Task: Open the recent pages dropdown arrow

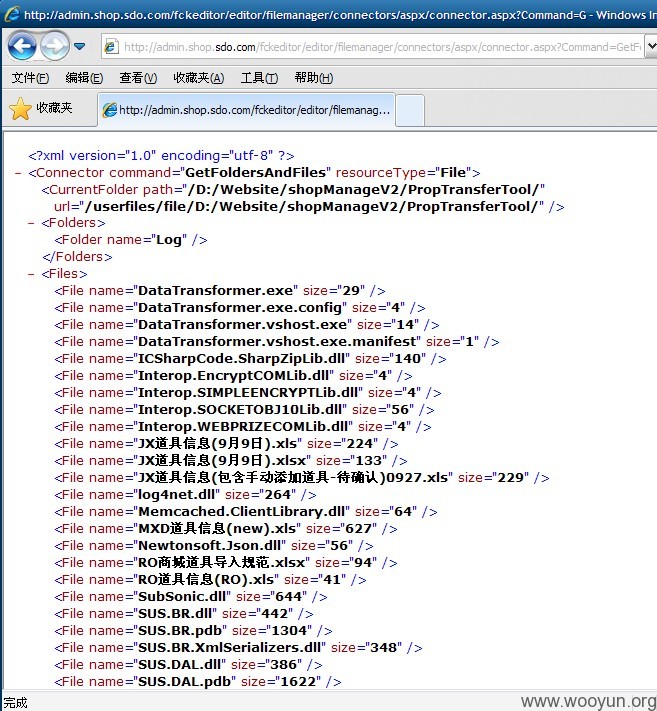Action: pos(80,46)
